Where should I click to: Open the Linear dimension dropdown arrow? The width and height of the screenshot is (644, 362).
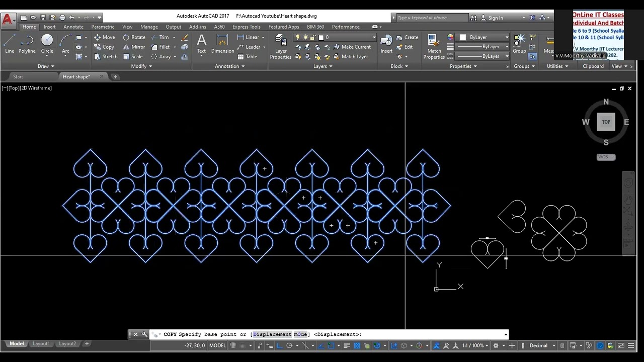coord(263,37)
